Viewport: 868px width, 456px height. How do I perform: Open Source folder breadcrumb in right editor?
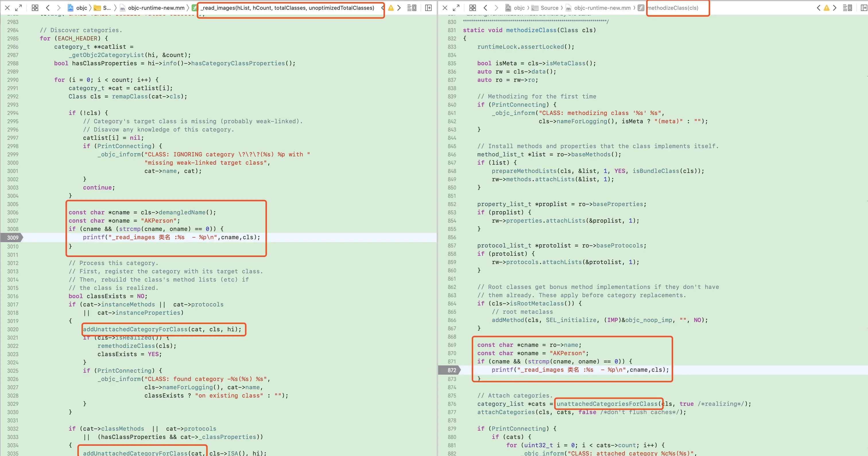(x=545, y=7)
